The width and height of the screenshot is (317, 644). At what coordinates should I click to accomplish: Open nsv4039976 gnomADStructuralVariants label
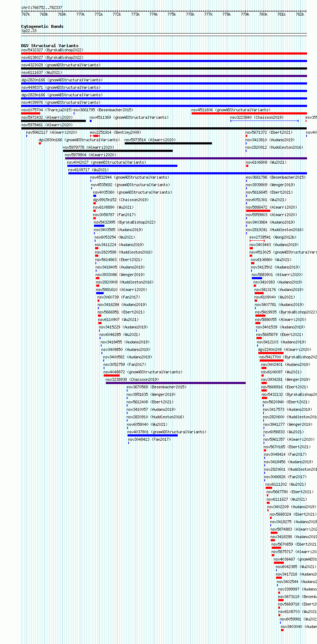coord(61,102)
